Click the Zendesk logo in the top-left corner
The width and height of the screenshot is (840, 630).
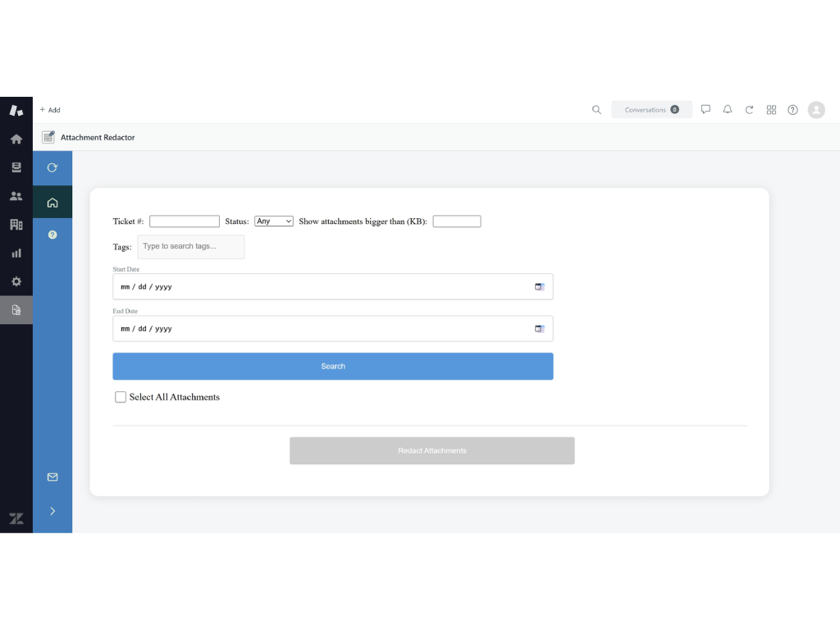pos(16,111)
